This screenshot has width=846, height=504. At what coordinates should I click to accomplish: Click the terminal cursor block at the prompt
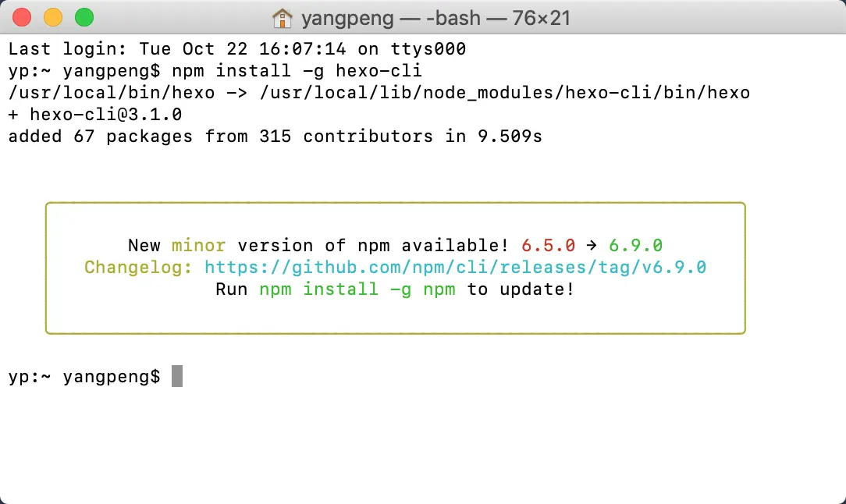[177, 376]
